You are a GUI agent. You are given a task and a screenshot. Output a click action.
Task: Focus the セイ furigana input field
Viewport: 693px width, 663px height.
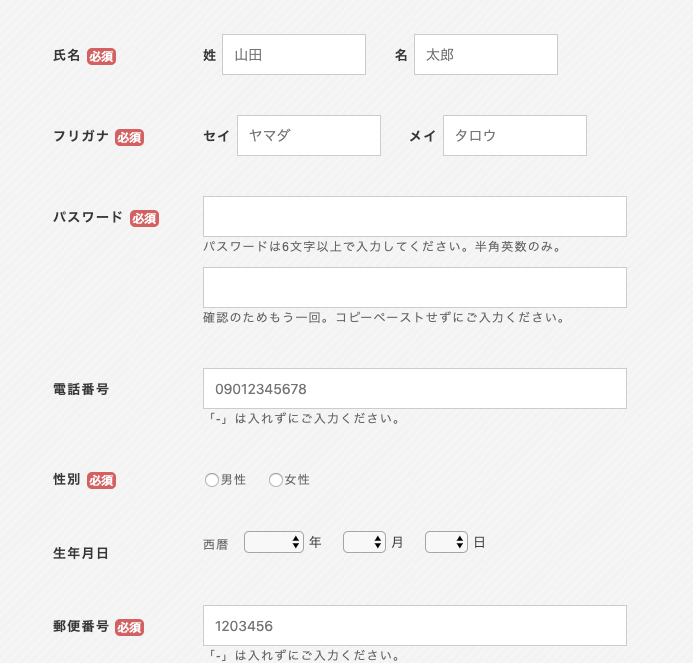click(309, 136)
